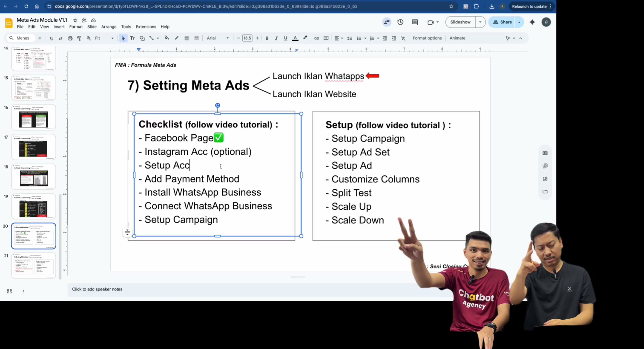Open the Arial font dropdown
This screenshot has height=349, width=644.
tap(218, 38)
